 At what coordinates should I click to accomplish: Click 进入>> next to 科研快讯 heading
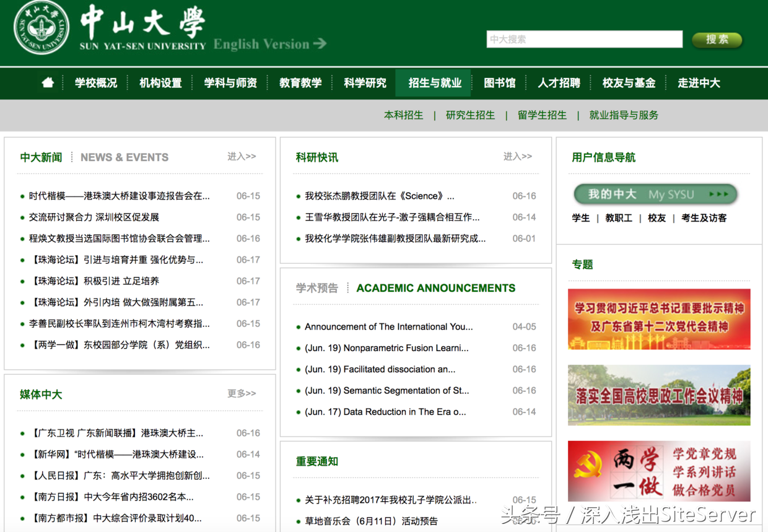(x=518, y=157)
